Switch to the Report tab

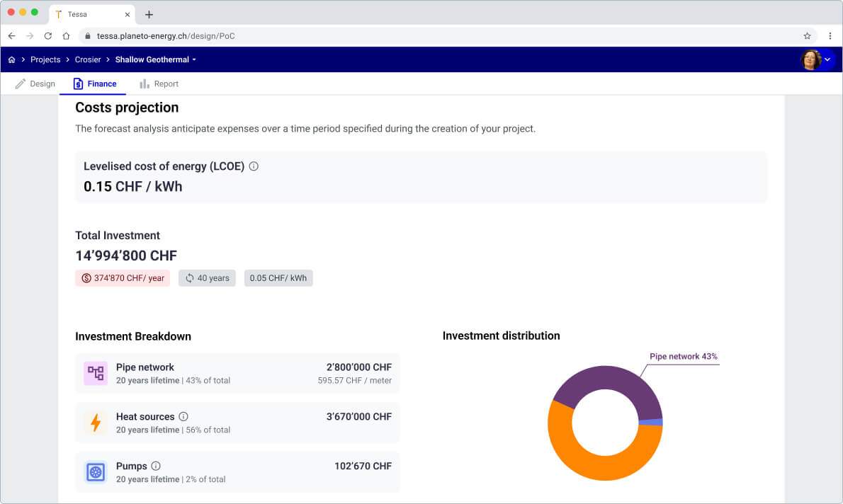(159, 84)
